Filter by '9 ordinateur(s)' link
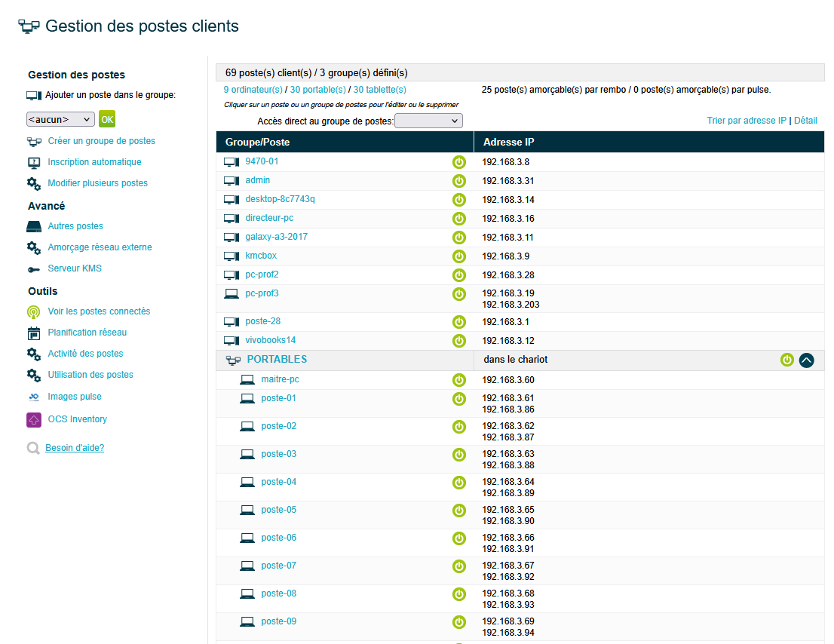The image size is (834, 644). click(253, 89)
